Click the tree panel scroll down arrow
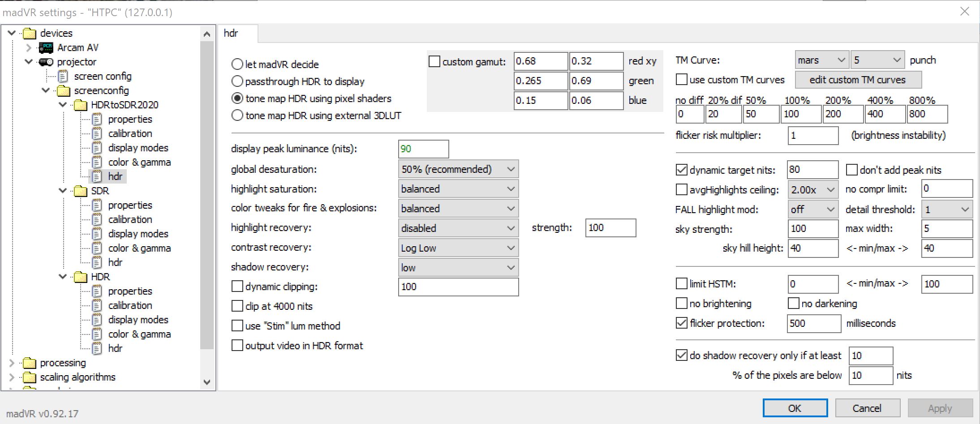 pos(207,382)
